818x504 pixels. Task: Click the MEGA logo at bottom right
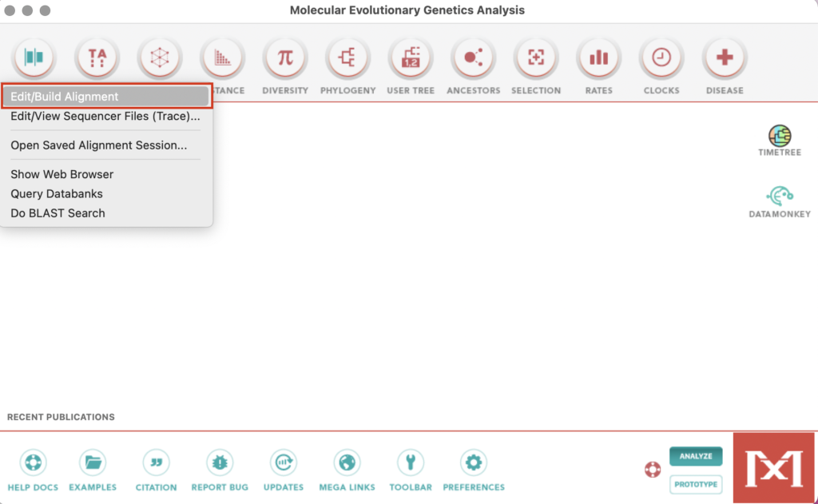point(773,467)
